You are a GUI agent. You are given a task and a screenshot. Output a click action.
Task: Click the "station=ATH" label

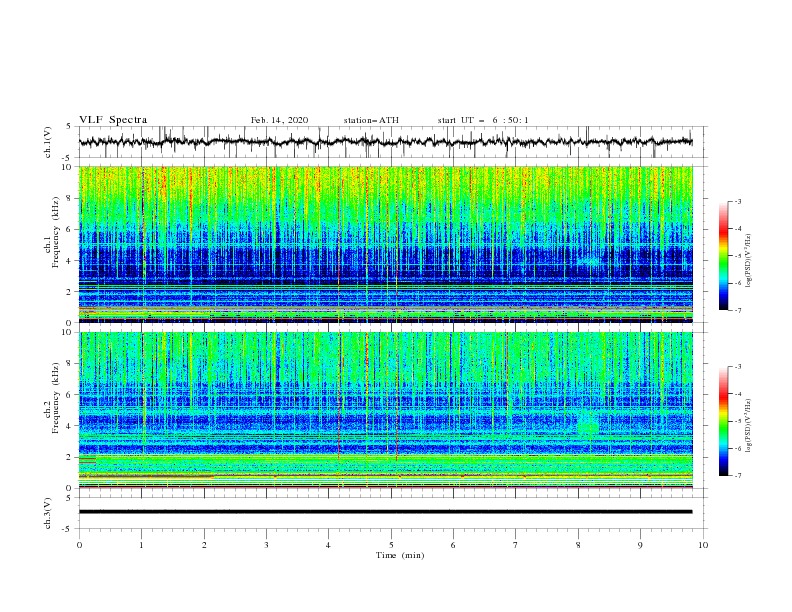click(x=371, y=120)
